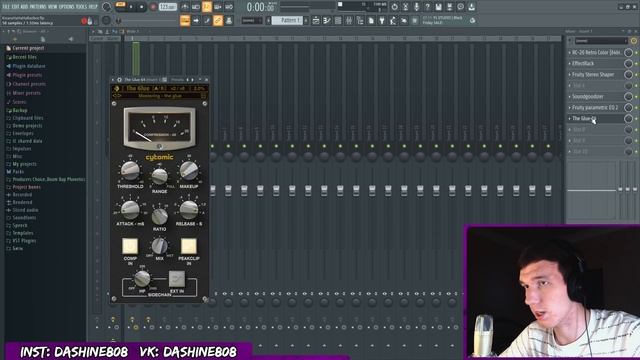Screen dimensions: 640x360
Task: Toggle EXT IN sidechain button
Action: click(177, 279)
